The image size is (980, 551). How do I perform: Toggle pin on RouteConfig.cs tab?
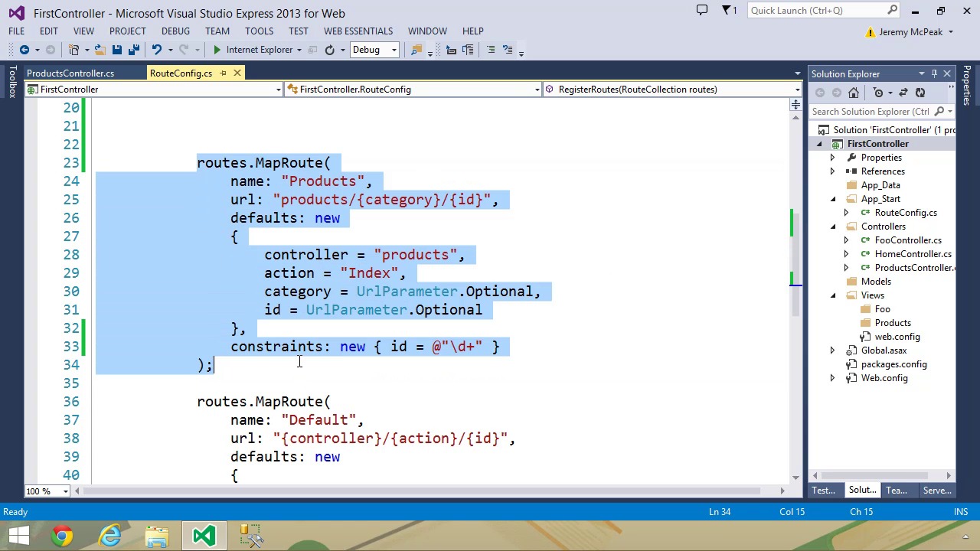[223, 73]
